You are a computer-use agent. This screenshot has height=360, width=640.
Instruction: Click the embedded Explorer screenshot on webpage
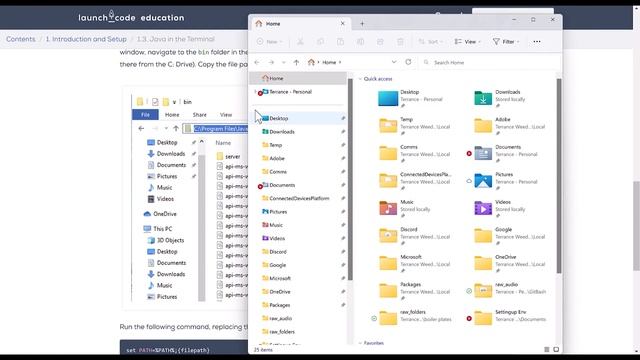(190, 198)
